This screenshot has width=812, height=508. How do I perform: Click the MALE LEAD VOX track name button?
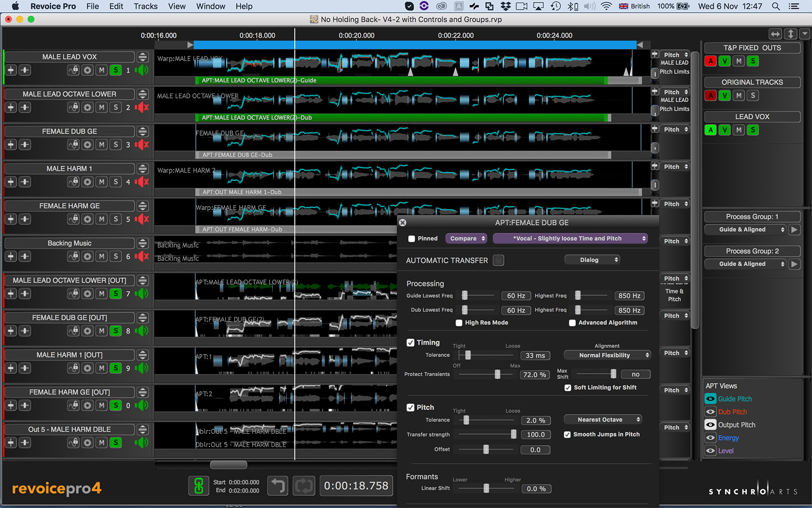pyautogui.click(x=70, y=57)
